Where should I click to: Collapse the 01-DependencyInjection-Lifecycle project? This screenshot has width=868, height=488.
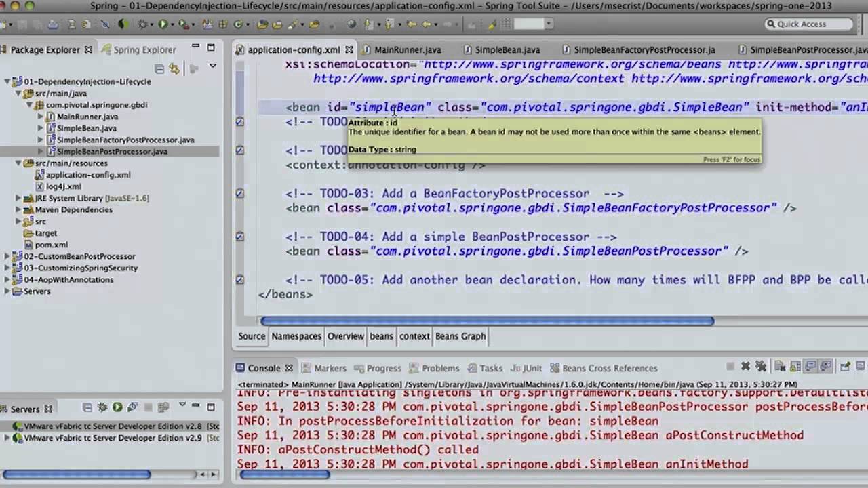click(x=7, y=81)
